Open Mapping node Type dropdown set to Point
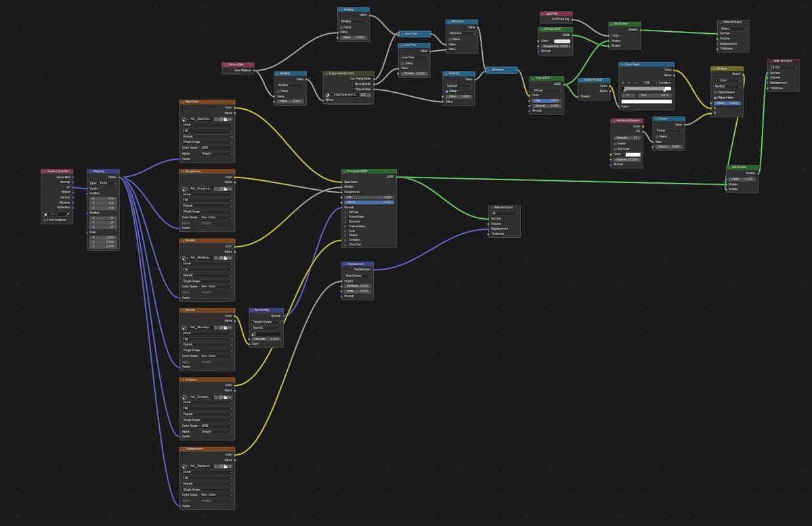 [108, 183]
